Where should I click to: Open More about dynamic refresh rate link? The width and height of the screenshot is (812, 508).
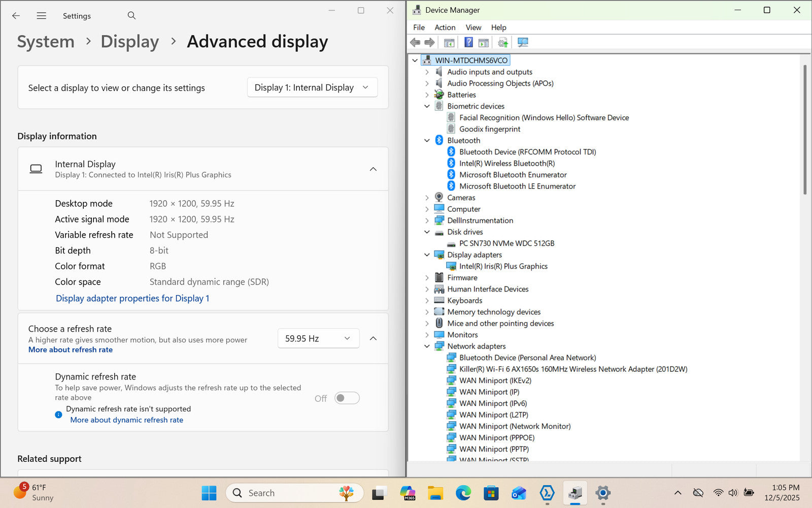coord(127,420)
